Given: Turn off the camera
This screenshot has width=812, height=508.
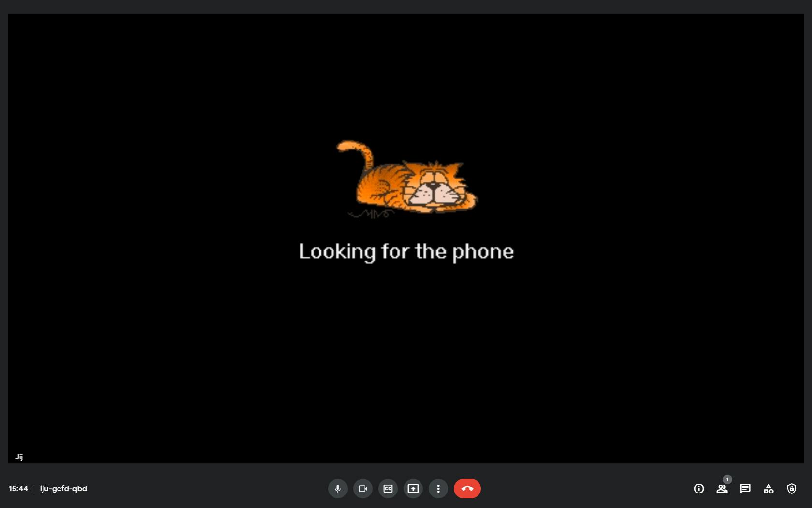Looking at the screenshot, I should 363,489.
